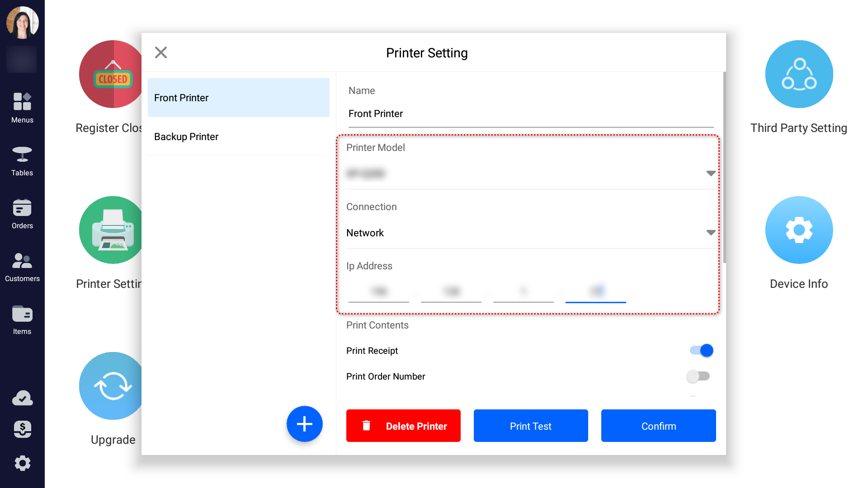Select Front Printer in the list
868x488 pixels.
[x=238, y=98]
